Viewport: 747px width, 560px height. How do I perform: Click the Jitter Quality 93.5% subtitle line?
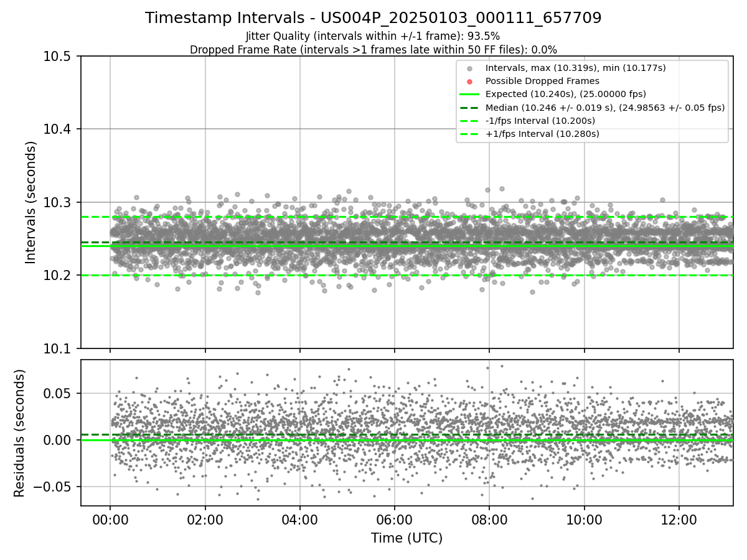pos(373,36)
